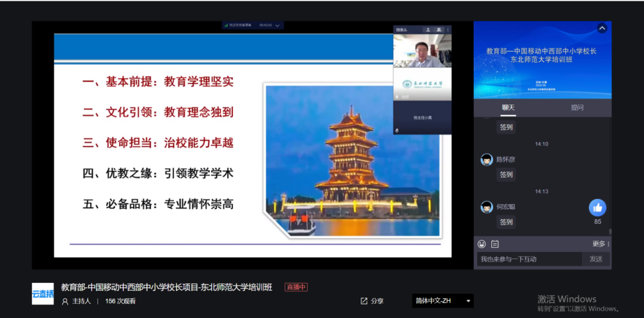This screenshot has height=318, width=644.
Task: Switch to the 聊天 tab
Action: 508,107
